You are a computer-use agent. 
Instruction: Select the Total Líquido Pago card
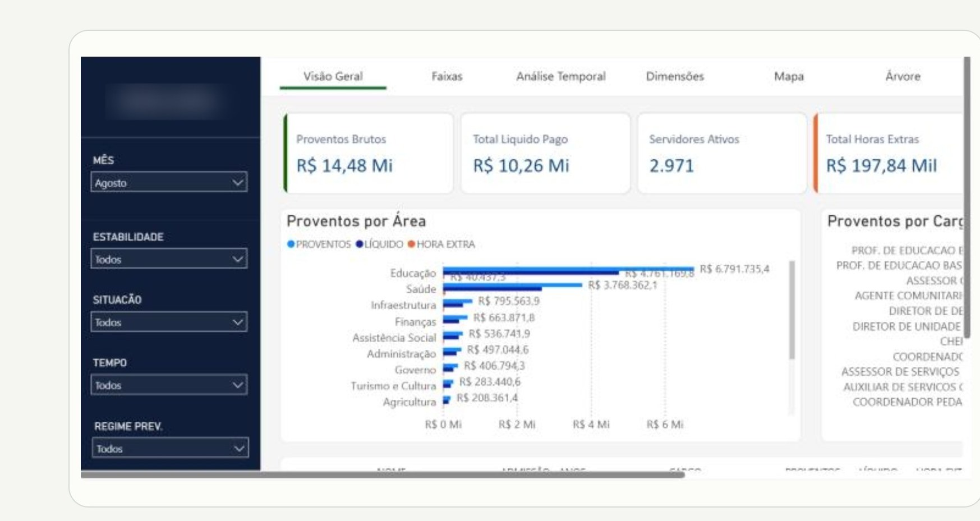(x=545, y=153)
